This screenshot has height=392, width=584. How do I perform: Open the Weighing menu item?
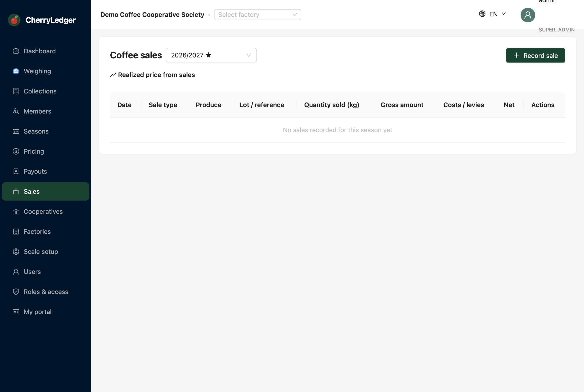[x=46, y=71]
